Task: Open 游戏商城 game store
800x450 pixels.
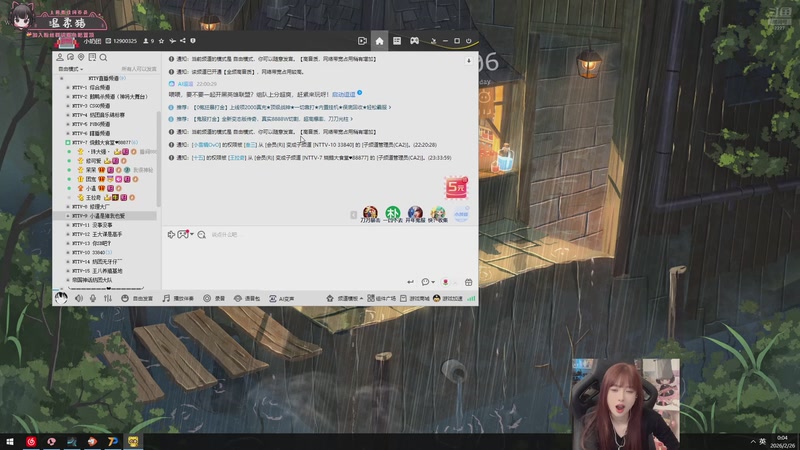Action: pos(415,298)
